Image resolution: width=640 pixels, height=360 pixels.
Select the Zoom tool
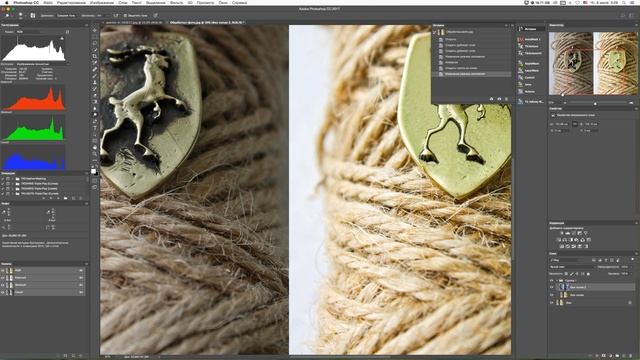pyautogui.click(x=95, y=154)
